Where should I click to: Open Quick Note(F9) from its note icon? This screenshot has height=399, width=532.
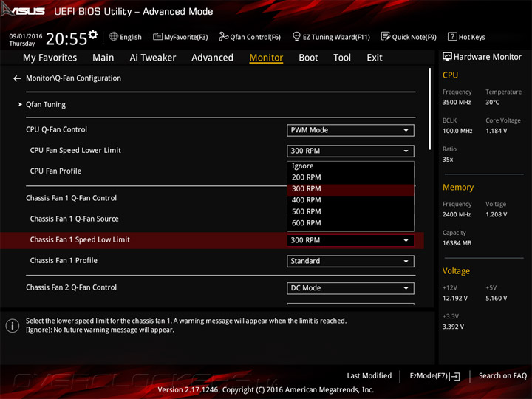pos(386,36)
